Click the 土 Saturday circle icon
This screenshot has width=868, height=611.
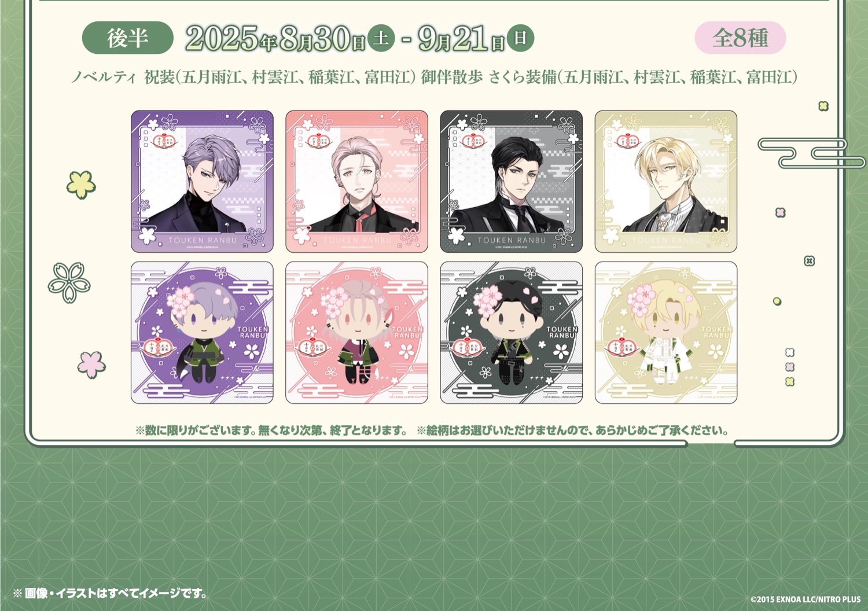click(381, 38)
